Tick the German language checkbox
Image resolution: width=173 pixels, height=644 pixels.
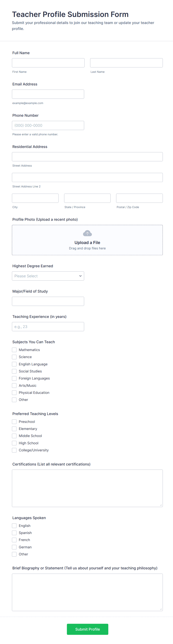tap(14, 547)
